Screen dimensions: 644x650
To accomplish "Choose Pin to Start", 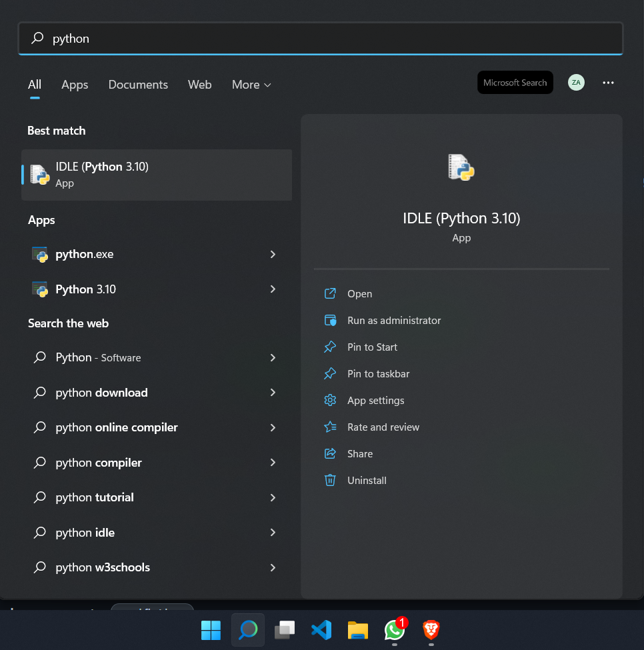I will [x=372, y=347].
